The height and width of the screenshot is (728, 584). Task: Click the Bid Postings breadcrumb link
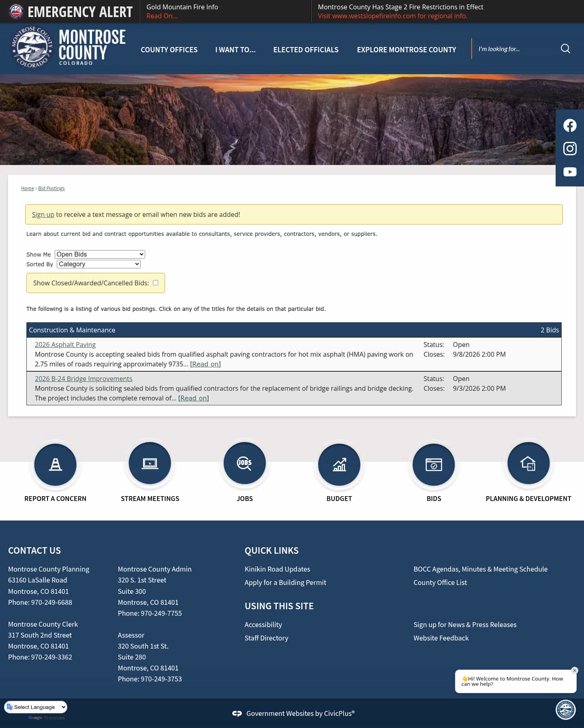(x=52, y=188)
